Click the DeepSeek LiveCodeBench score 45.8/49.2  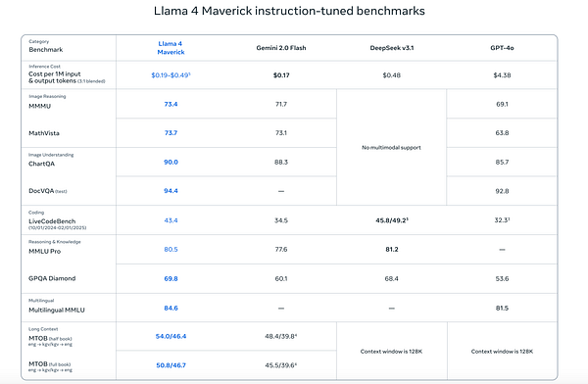click(391, 220)
